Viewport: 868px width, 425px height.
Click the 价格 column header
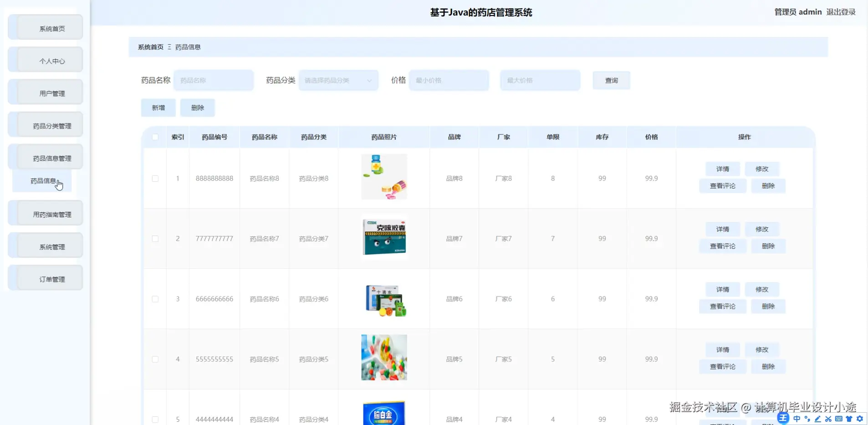pos(651,137)
